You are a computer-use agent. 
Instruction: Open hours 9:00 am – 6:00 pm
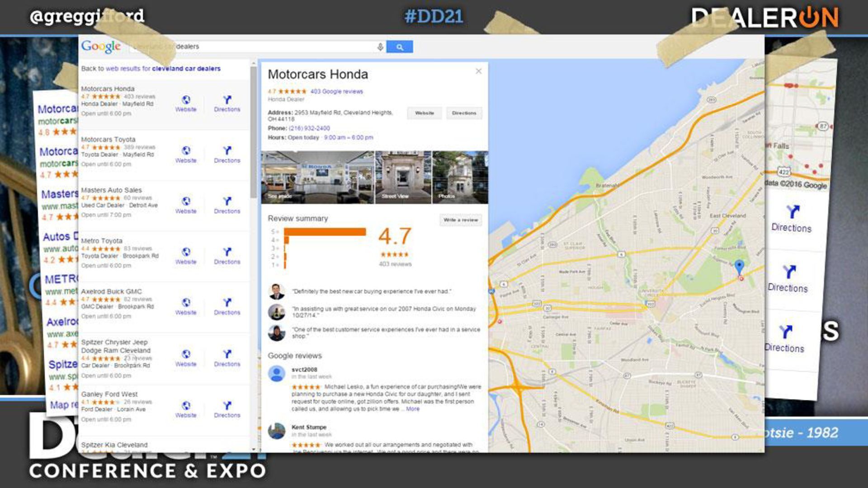tap(349, 137)
